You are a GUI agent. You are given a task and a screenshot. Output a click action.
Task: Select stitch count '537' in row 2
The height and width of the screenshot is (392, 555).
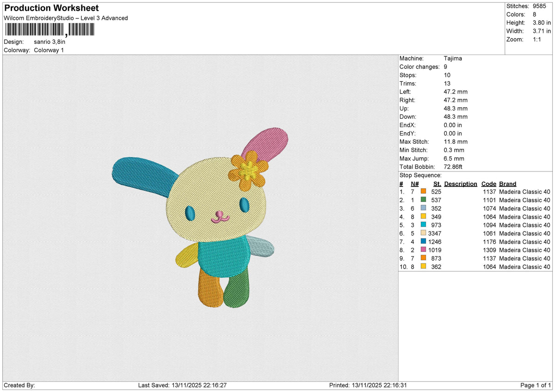coord(436,200)
